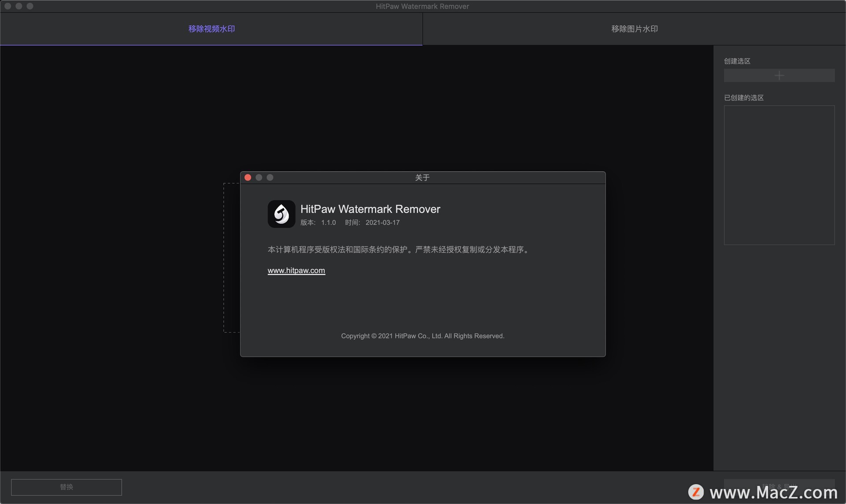Switch to the 移除视频水印 tab
The width and height of the screenshot is (846, 504).
[211, 29]
